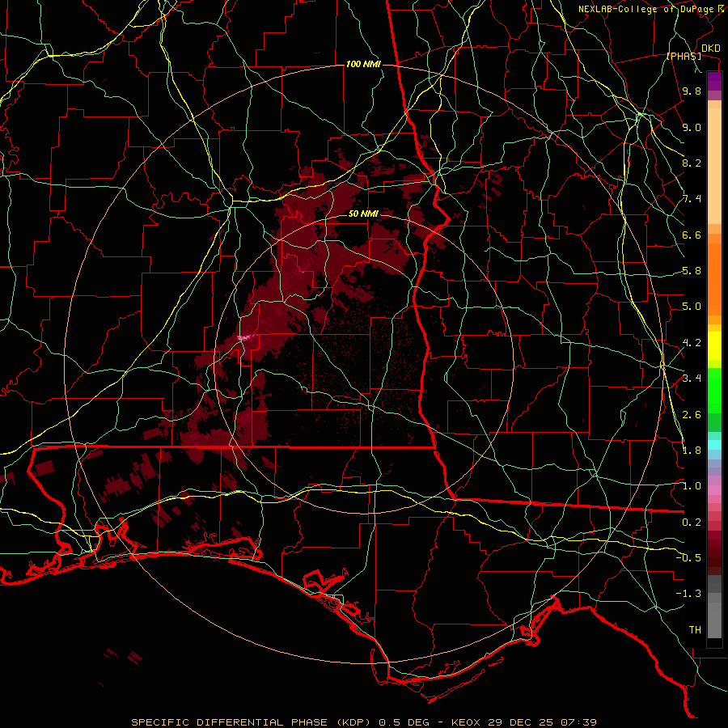Click the 2.6 value on the scale
728x728 pixels.
point(692,415)
